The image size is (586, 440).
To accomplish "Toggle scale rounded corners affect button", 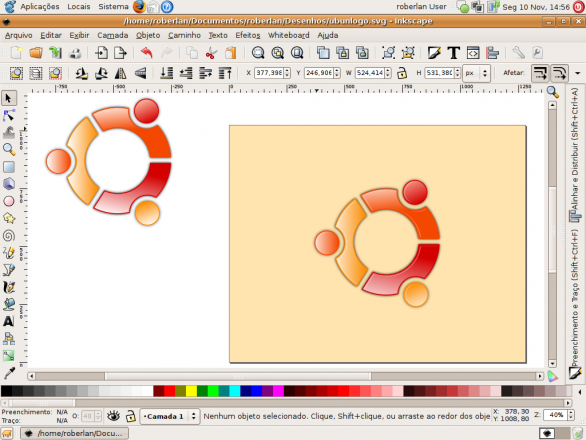I will click(x=559, y=73).
